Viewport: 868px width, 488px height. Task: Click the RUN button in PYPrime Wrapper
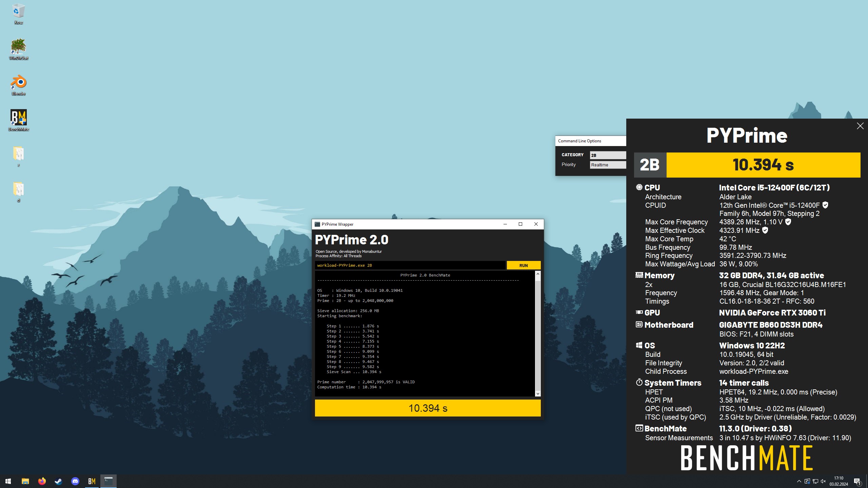[x=524, y=265]
